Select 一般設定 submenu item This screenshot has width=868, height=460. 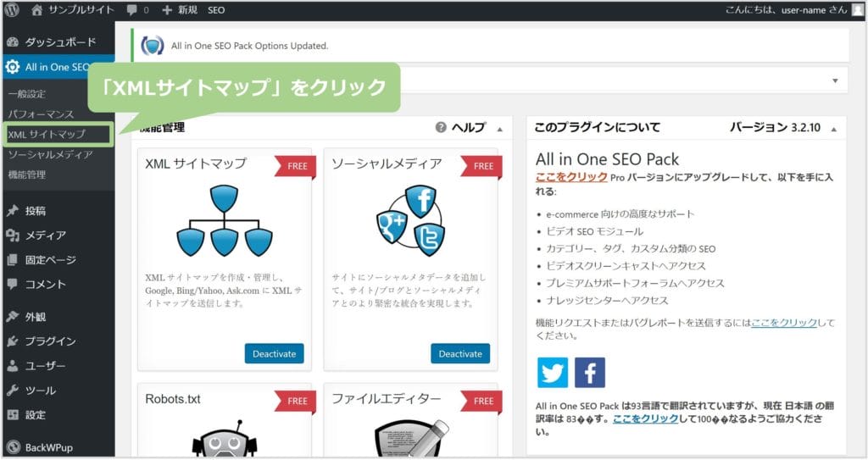26,94
